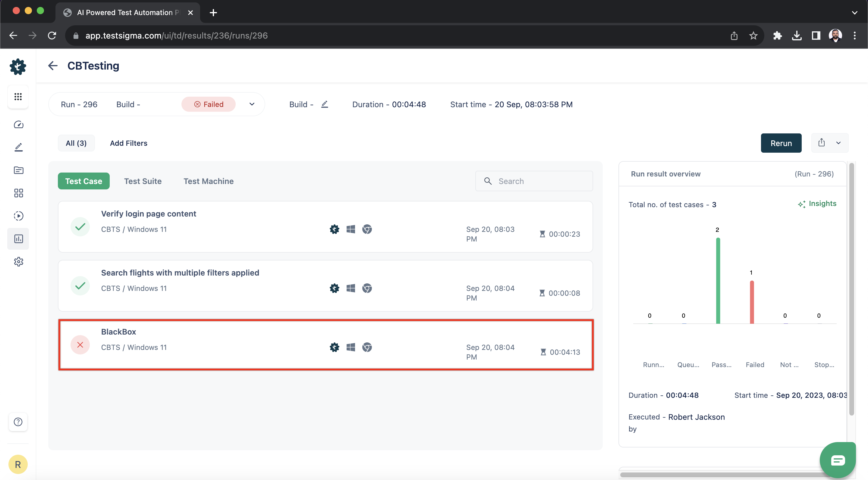This screenshot has height=480, width=868.
Task: Open browser downloads icon
Action: coord(797,35)
